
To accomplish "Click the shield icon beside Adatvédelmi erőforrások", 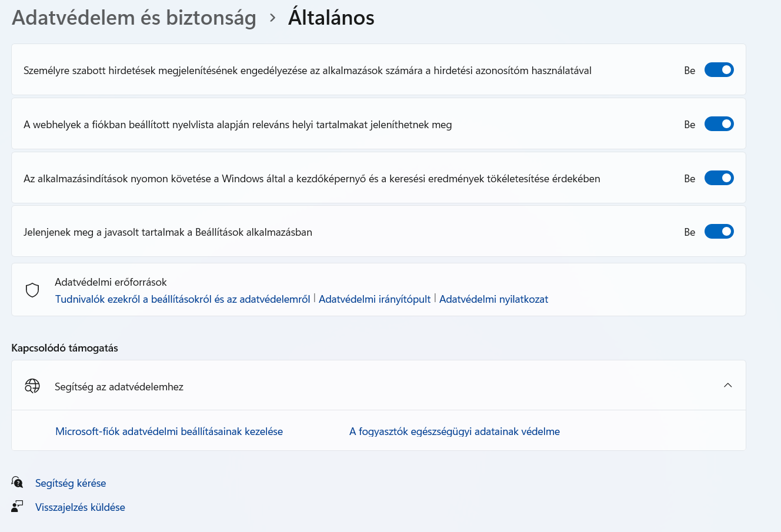I will (32, 290).
